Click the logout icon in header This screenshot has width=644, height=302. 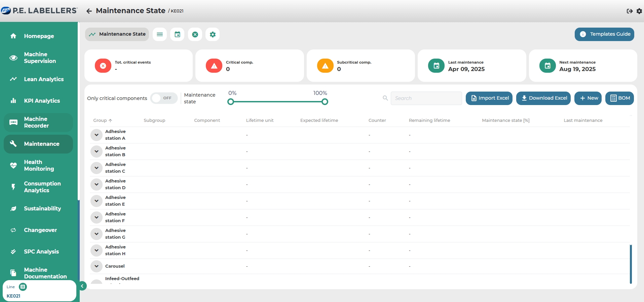(x=630, y=11)
